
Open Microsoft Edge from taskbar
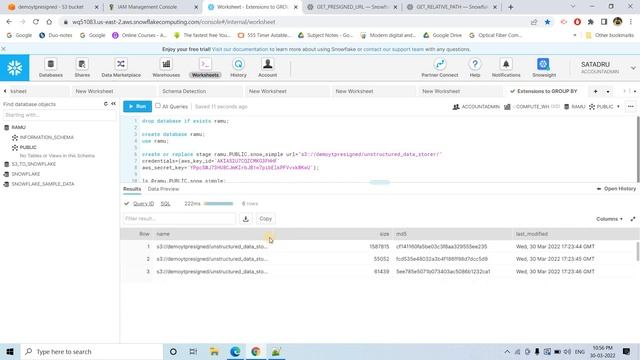(235, 351)
